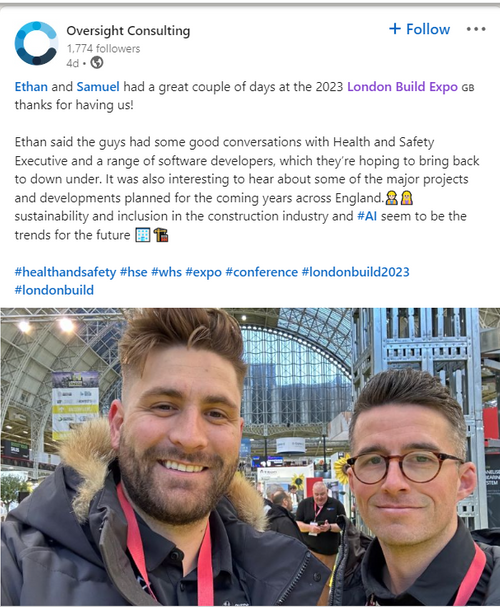Open the #londonbuild hashtag

pos(54,290)
